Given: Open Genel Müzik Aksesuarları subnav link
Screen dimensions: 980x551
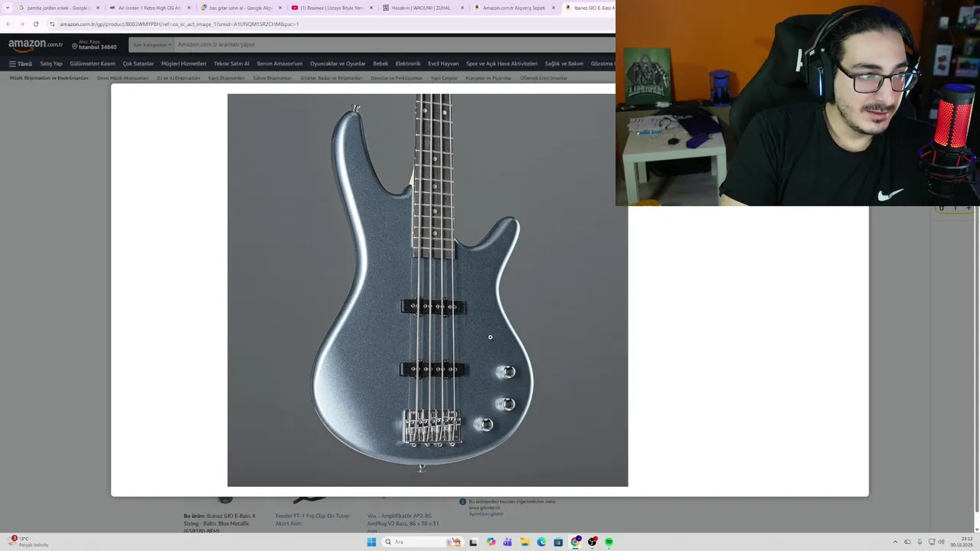Looking at the screenshot, I should (122, 78).
